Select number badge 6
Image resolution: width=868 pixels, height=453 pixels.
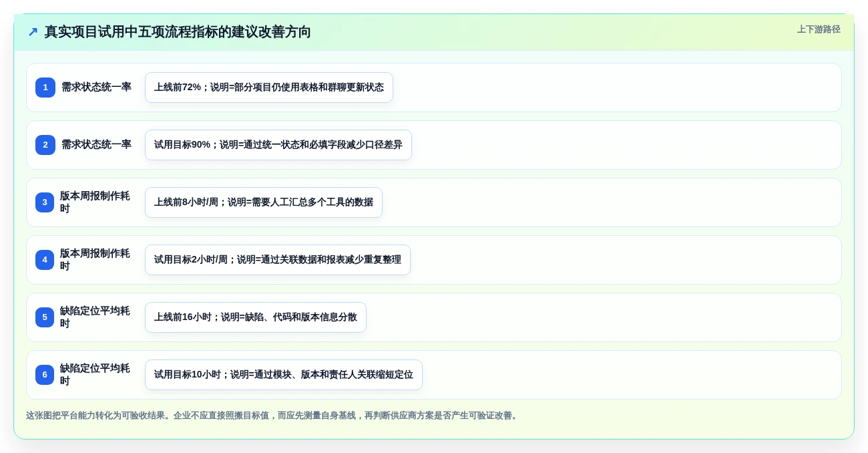(x=45, y=375)
